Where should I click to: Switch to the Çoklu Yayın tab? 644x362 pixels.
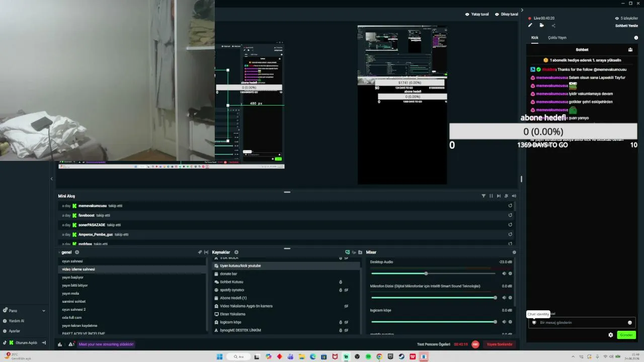point(557,38)
